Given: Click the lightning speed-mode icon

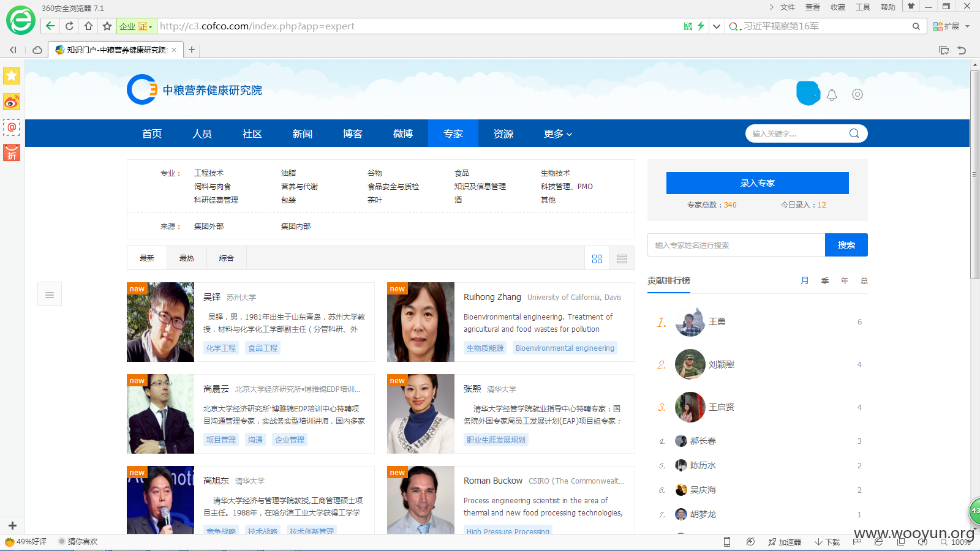Looking at the screenshot, I should [x=701, y=26].
